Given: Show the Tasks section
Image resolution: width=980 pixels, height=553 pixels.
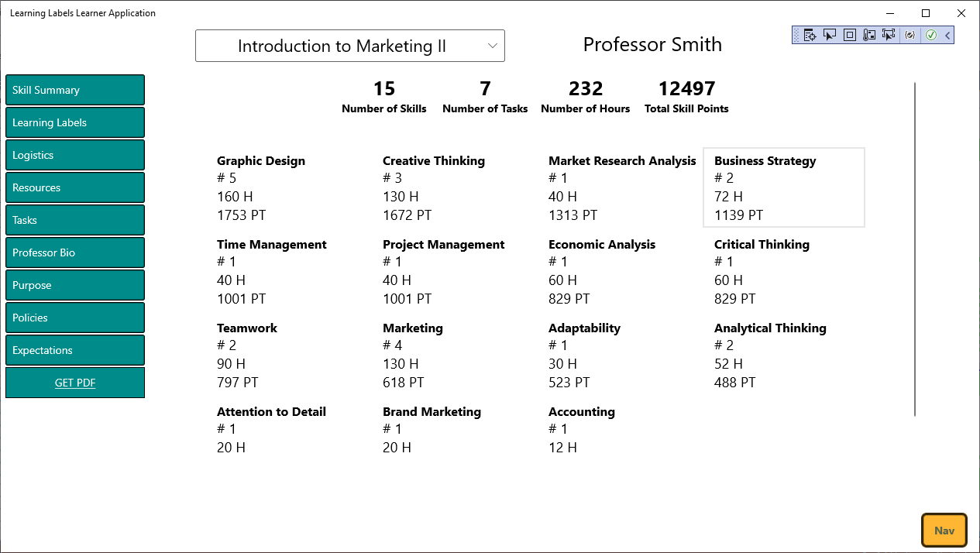Looking at the screenshot, I should click(75, 220).
